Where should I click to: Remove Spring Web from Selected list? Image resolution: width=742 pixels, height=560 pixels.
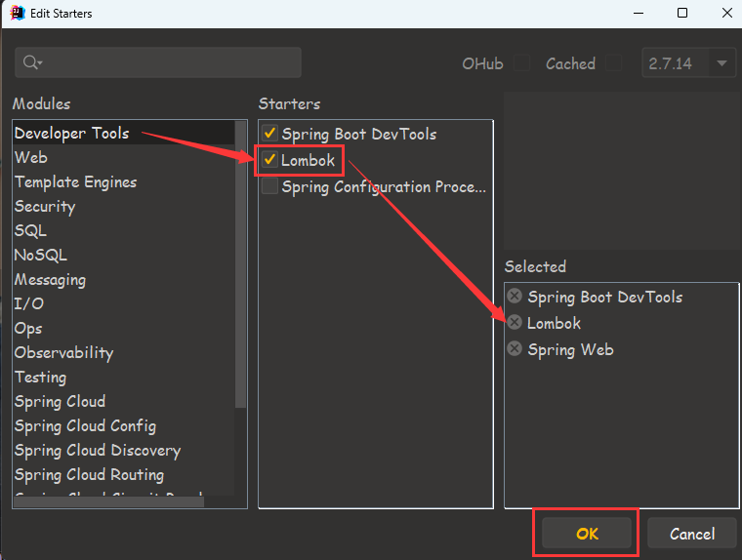(x=515, y=349)
